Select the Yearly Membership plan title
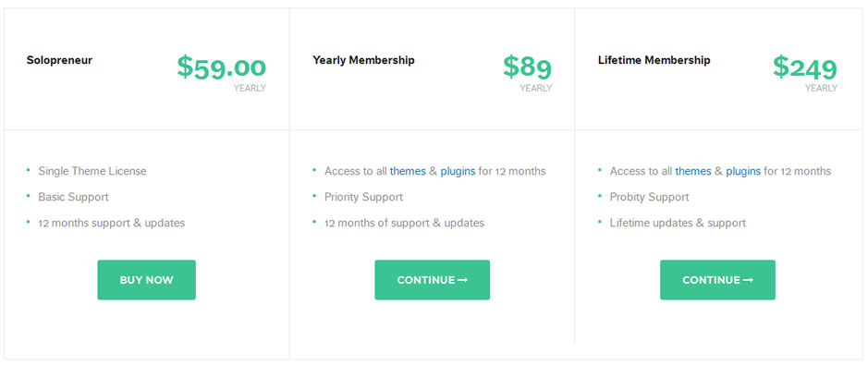This screenshot has width=868, height=365. pos(363,60)
